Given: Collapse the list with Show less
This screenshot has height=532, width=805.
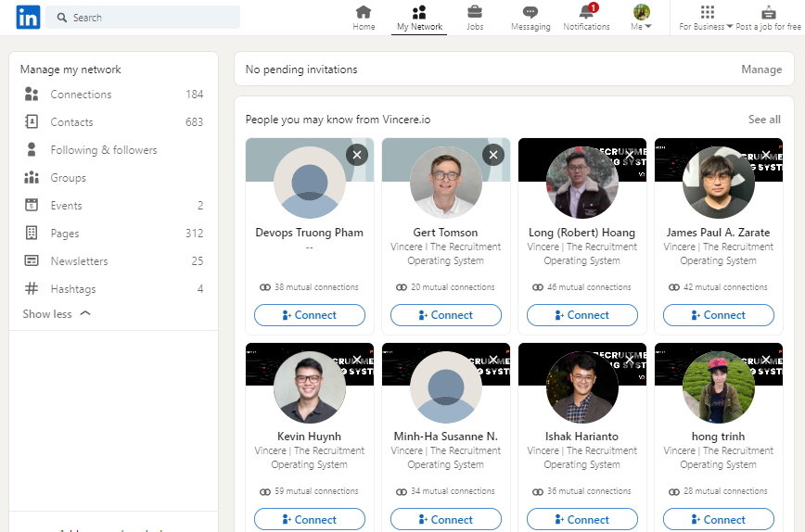Looking at the screenshot, I should [x=57, y=314].
